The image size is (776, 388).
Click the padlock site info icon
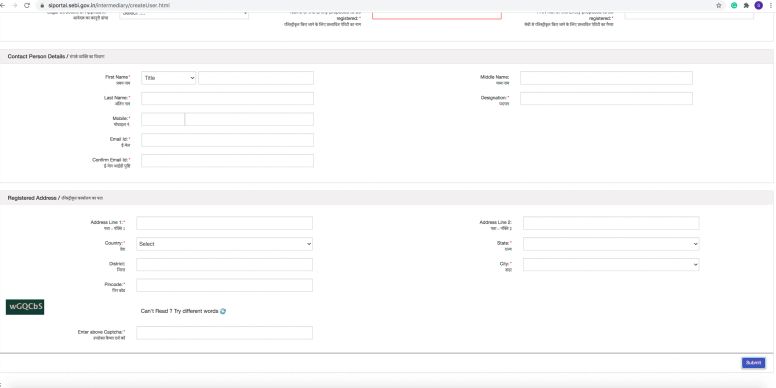(x=43, y=5)
